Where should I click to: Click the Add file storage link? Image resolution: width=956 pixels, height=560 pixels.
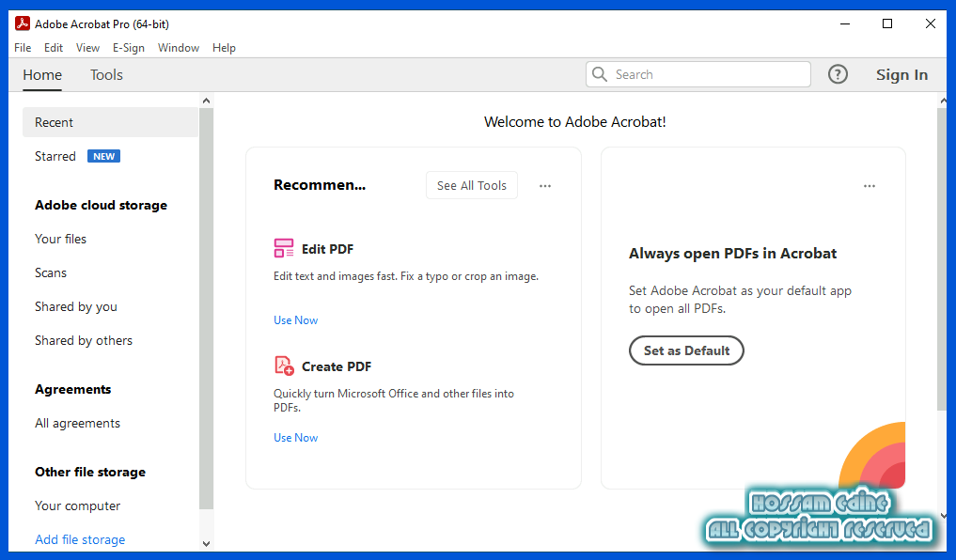click(x=80, y=539)
